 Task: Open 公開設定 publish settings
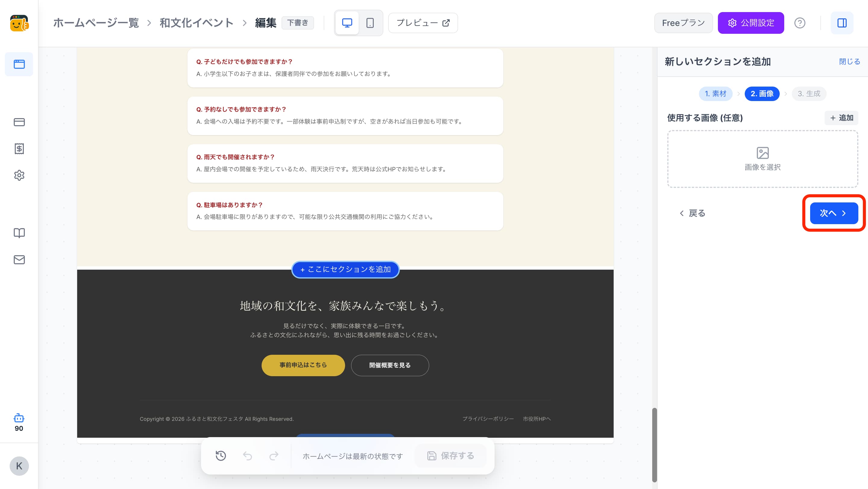coord(750,23)
